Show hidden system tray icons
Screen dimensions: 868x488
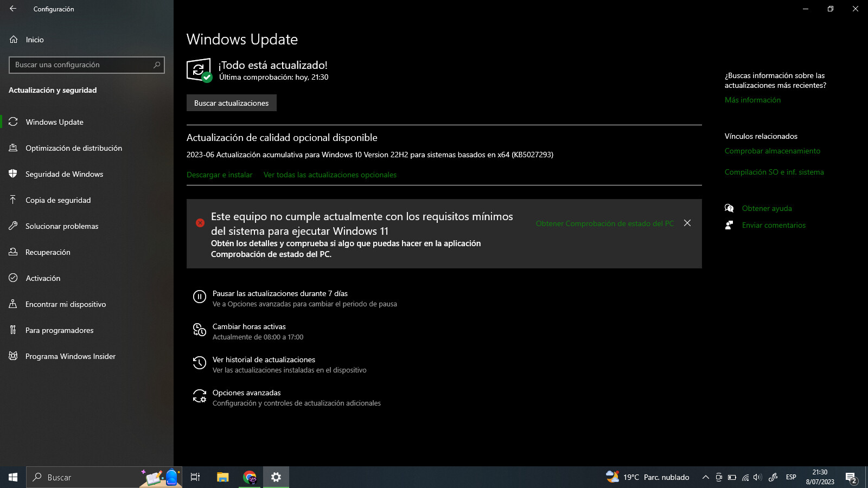click(705, 477)
